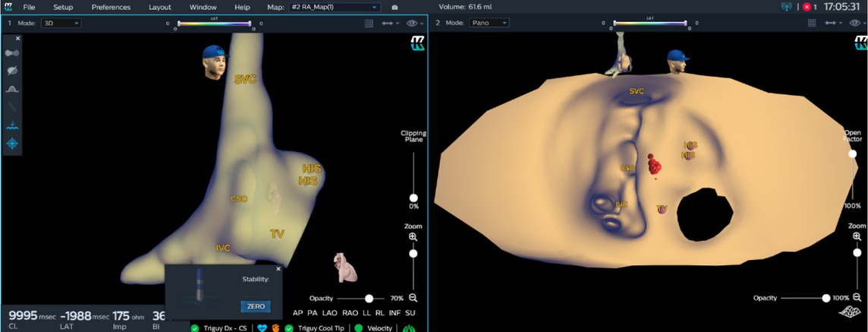
Task: Close the left tool palette
Action: pos(17,38)
